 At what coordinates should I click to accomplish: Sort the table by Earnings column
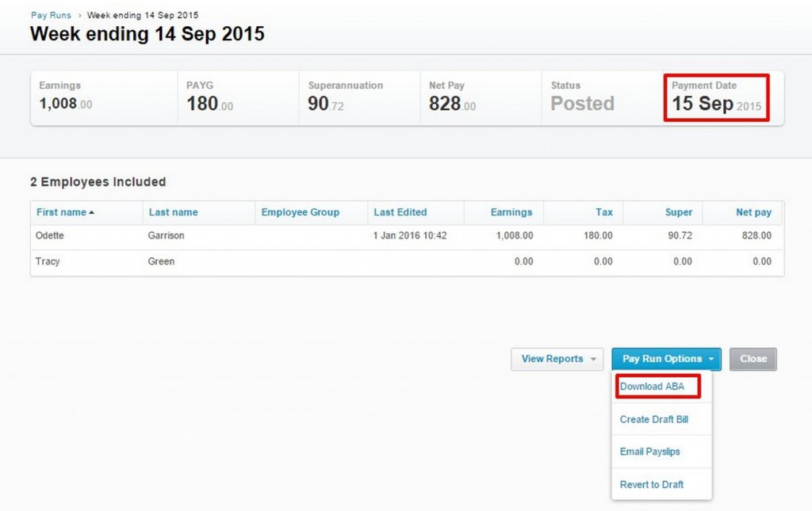(508, 212)
